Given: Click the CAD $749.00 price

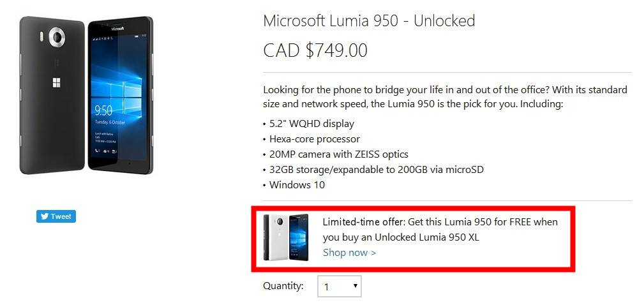Looking at the screenshot, I should tap(315, 50).
